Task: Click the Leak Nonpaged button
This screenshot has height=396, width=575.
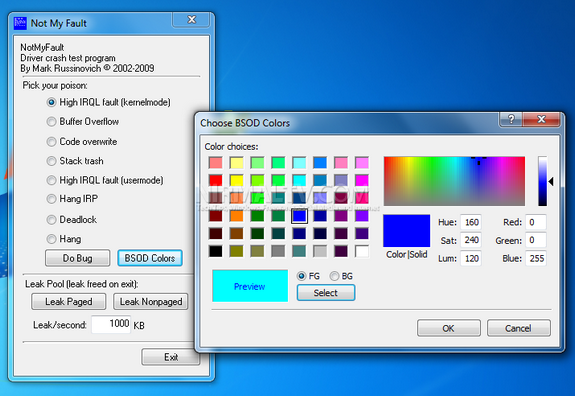Action: coord(151,302)
